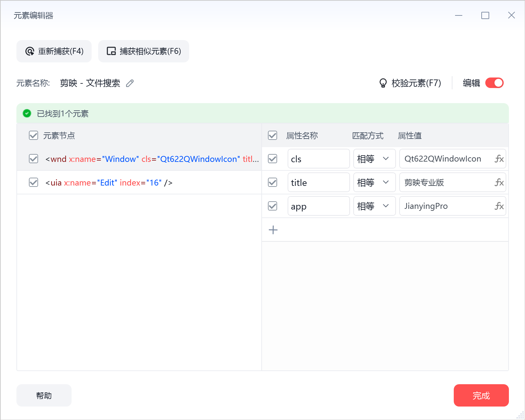Click the lightbulb 校验元素 icon

(383, 83)
